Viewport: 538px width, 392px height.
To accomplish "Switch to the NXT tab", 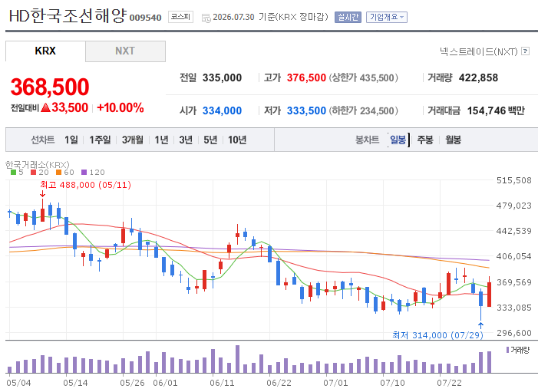I will 125,51.
